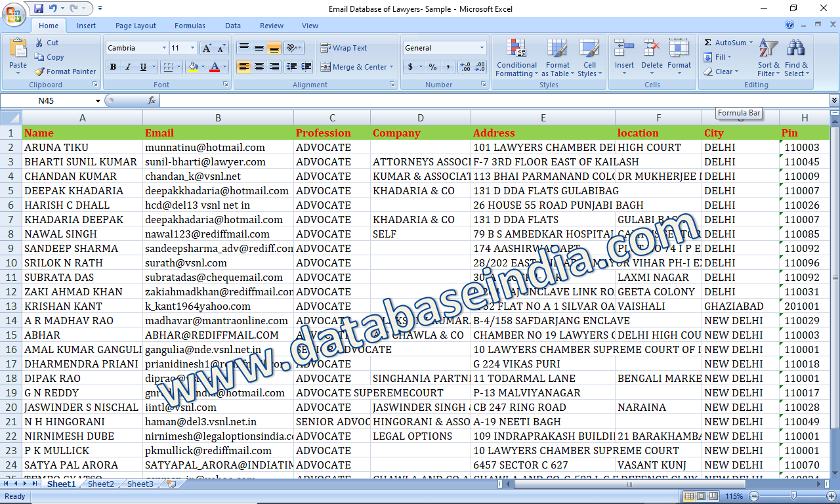Apply the Format Painter
This screenshot has width=840, height=504.
(x=66, y=72)
